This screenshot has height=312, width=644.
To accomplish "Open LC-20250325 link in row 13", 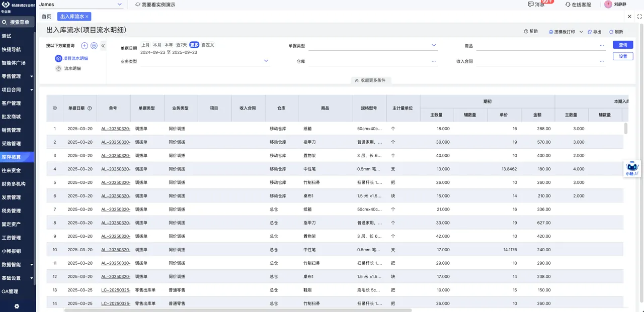I will (x=116, y=290).
